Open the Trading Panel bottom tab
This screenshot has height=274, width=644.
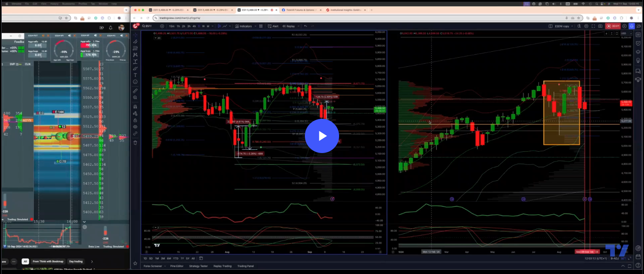245,266
